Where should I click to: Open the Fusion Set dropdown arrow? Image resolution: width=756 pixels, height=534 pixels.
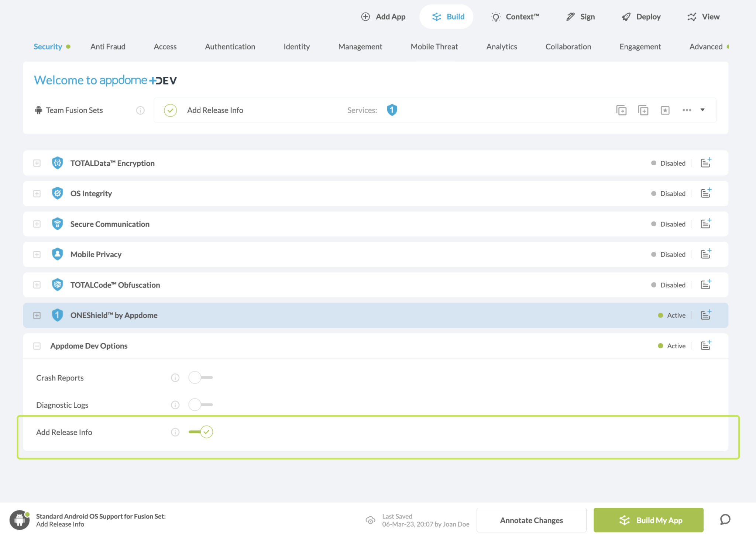(x=702, y=110)
